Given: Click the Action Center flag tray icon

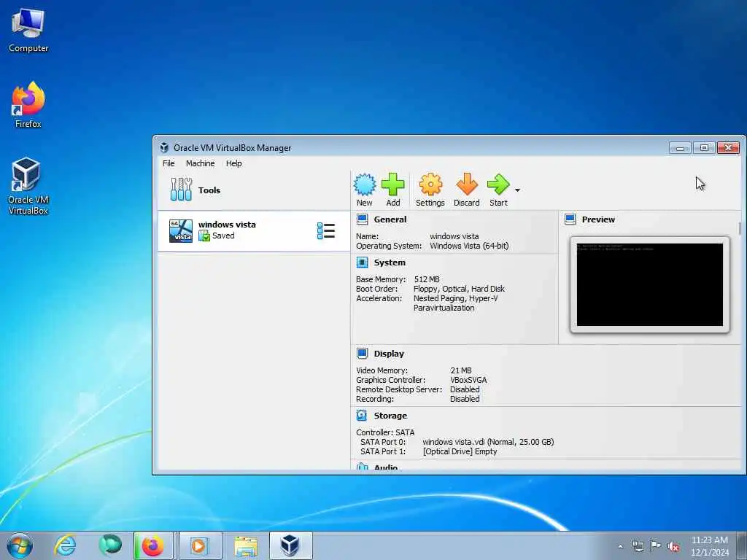Looking at the screenshot, I should click(656, 546).
